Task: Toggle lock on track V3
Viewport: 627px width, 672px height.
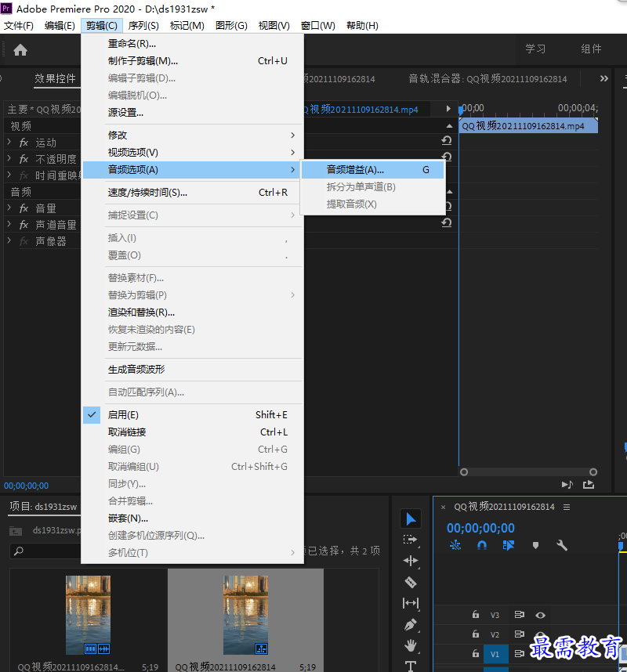Action: point(476,615)
